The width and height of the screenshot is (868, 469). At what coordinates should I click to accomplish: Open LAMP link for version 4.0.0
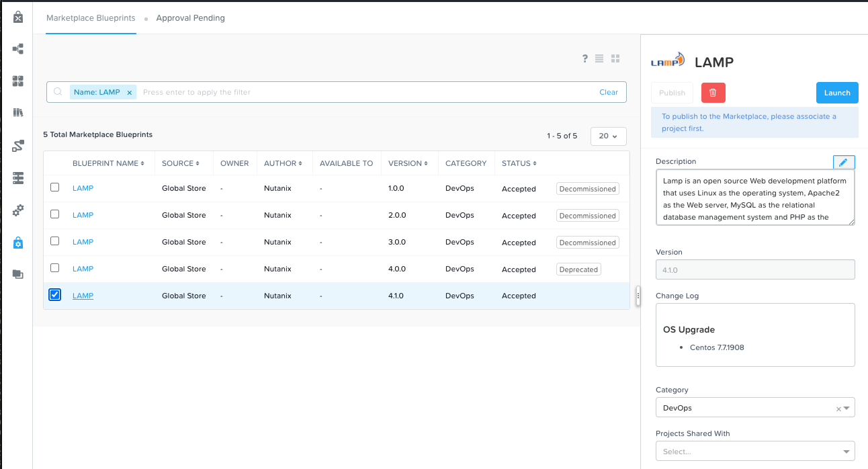(83, 269)
